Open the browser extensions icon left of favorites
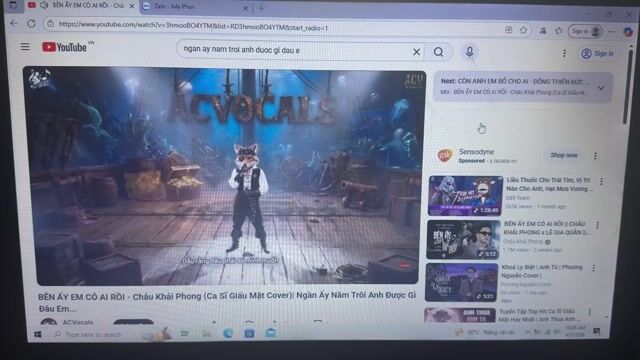Screen dimensions: 640x360 click(x=542, y=30)
